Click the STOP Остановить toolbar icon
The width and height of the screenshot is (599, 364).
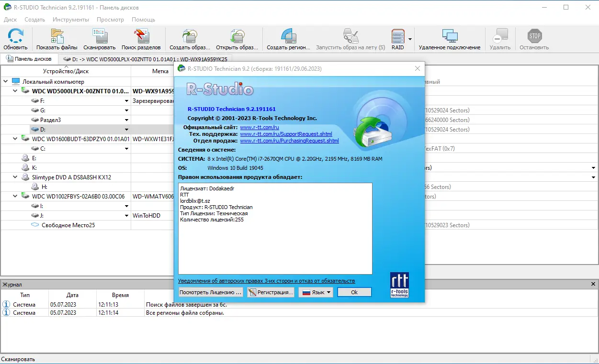[533, 38]
